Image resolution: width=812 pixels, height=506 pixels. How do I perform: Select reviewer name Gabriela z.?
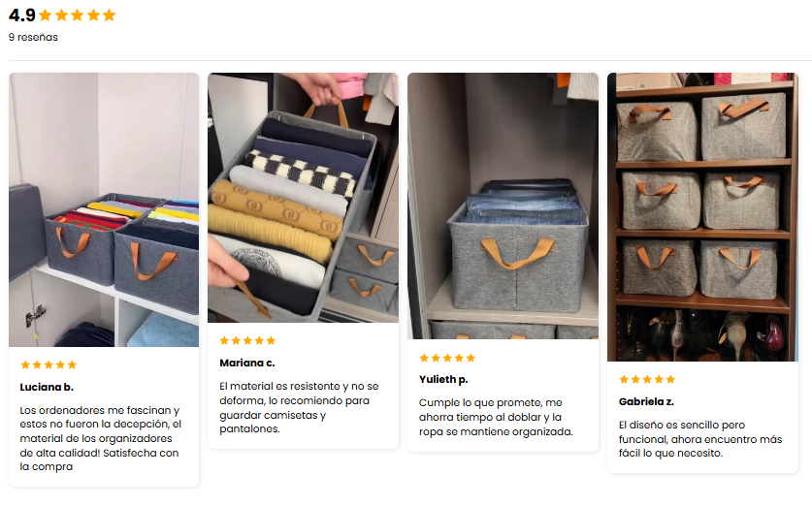pyautogui.click(x=646, y=401)
